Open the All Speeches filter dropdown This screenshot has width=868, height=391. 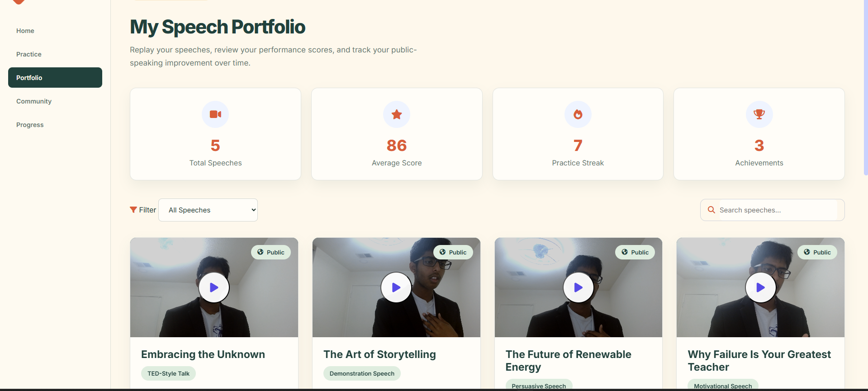pyautogui.click(x=208, y=210)
